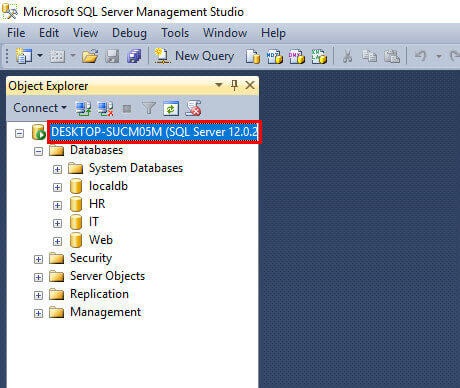The width and height of the screenshot is (460, 388).
Task: Expand the Web database node
Action: pyautogui.click(x=57, y=242)
